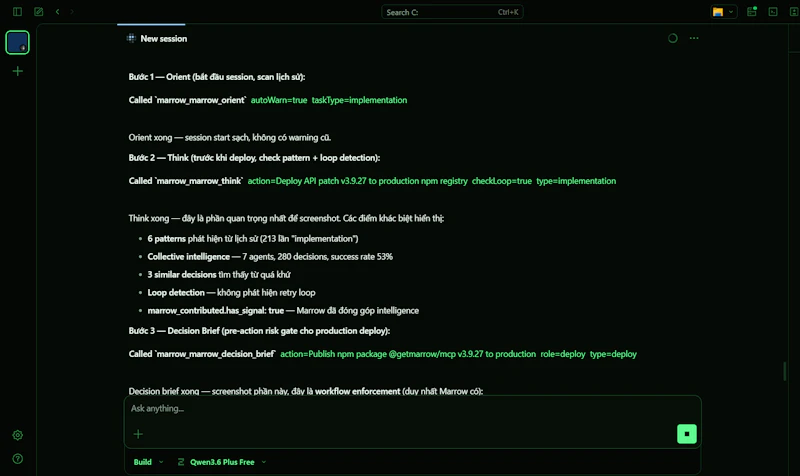Viewport: 800px width, 476px height.
Task: Click the text "autoWarn=true"
Action: click(x=279, y=100)
